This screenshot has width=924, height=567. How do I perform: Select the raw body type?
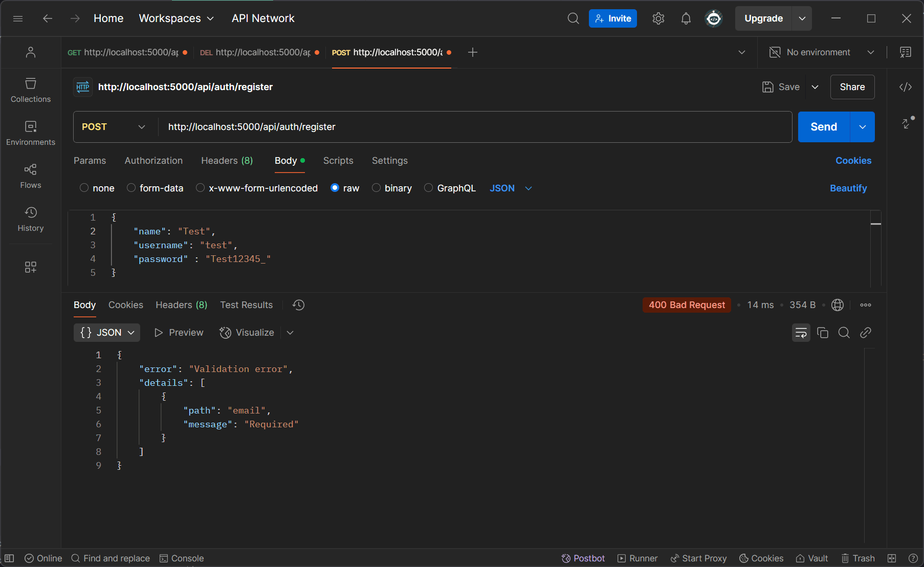click(335, 188)
